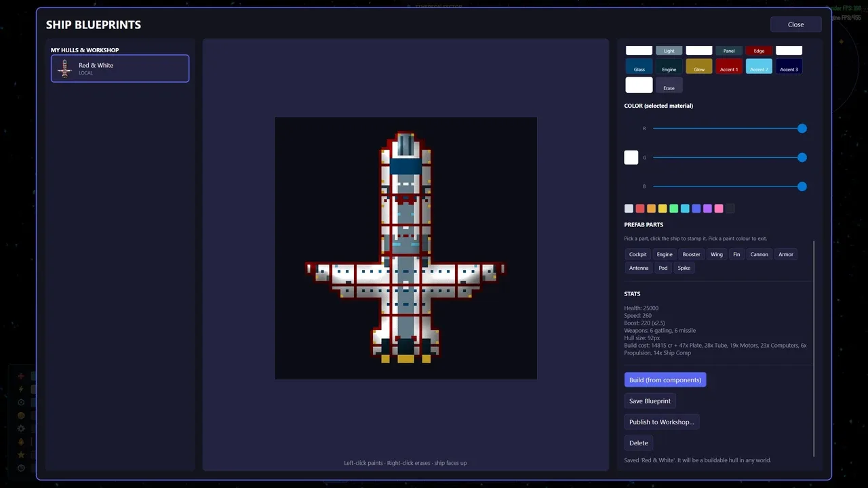The width and height of the screenshot is (868, 488).
Task: Pick the light gray preset color
Action: click(629, 209)
